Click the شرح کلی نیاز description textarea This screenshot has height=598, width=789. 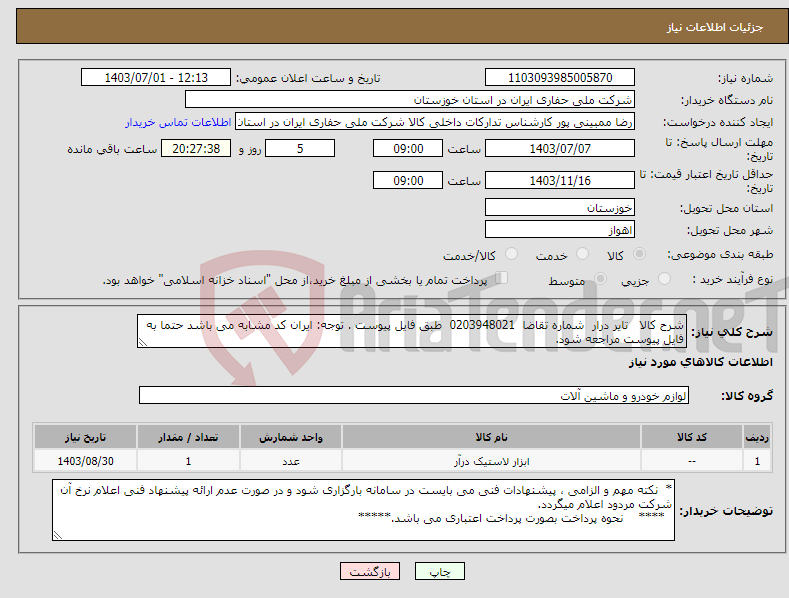click(x=412, y=331)
